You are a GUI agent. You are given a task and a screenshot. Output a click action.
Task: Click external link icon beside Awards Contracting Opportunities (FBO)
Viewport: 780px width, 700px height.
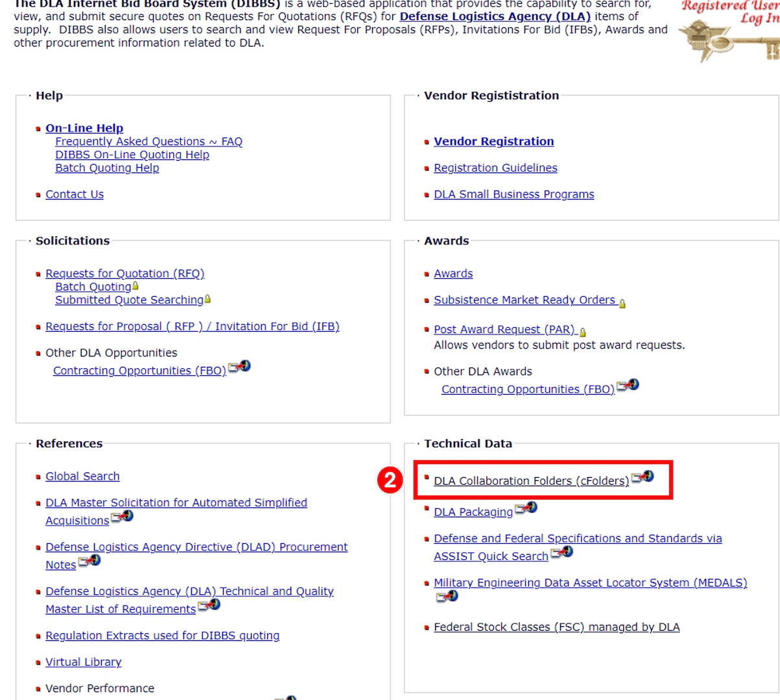[x=628, y=386]
